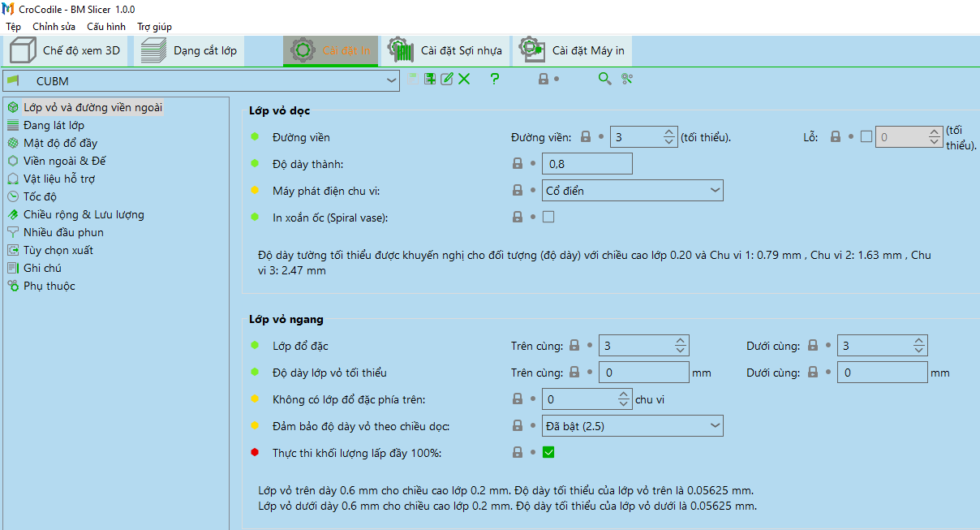Open the Cấu hình menu
This screenshot has width=980, height=530.
(x=106, y=27)
